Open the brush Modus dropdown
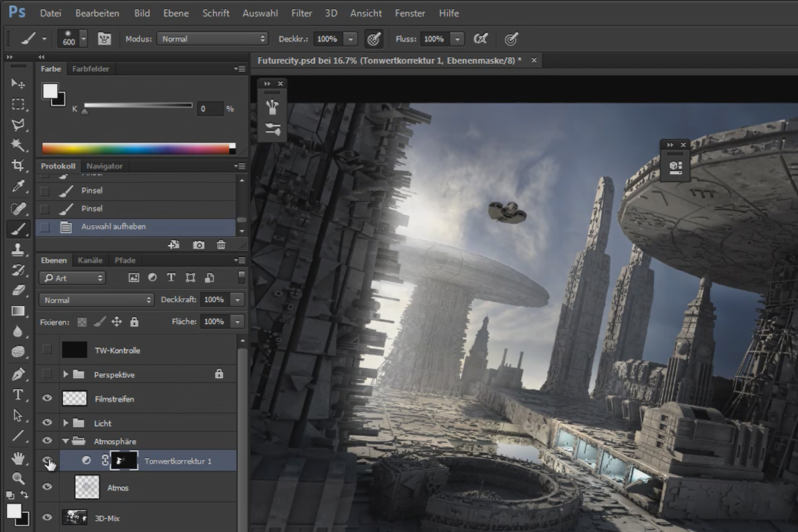This screenshot has width=798, height=532. (212, 39)
